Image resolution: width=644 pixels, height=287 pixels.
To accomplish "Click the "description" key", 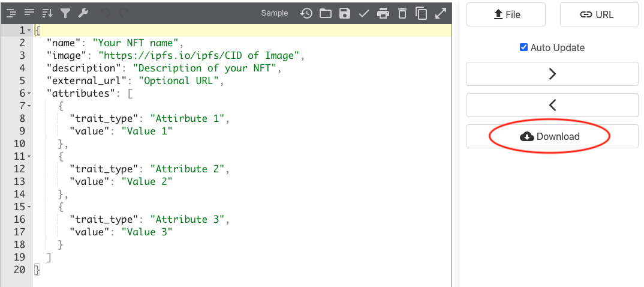I will tap(84, 68).
